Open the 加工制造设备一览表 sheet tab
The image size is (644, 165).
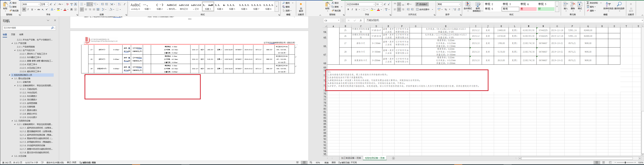click(351, 158)
